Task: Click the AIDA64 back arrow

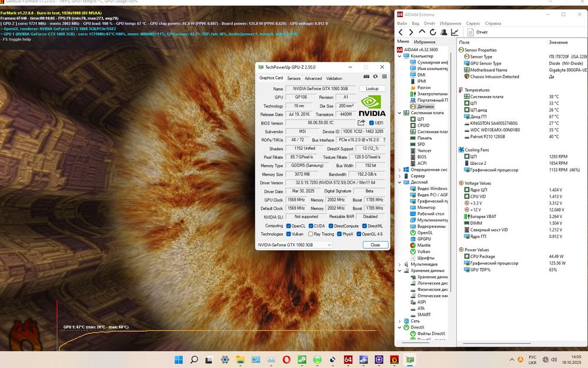Action: pos(402,32)
